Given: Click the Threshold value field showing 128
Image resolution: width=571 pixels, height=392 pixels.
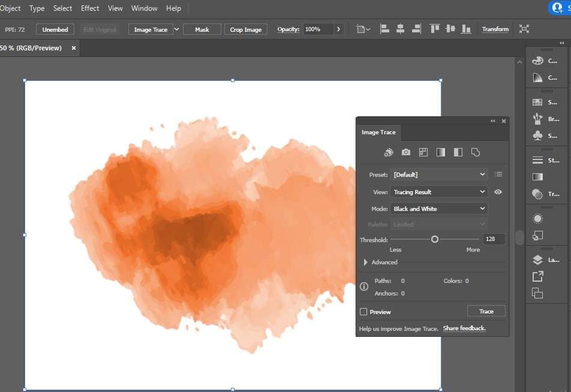Looking at the screenshot, I should click(x=494, y=239).
